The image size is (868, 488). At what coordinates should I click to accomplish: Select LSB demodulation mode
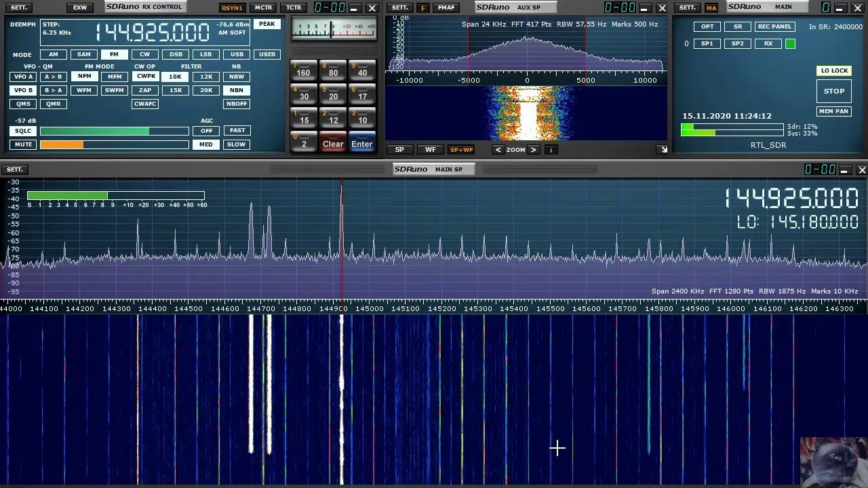(206, 54)
